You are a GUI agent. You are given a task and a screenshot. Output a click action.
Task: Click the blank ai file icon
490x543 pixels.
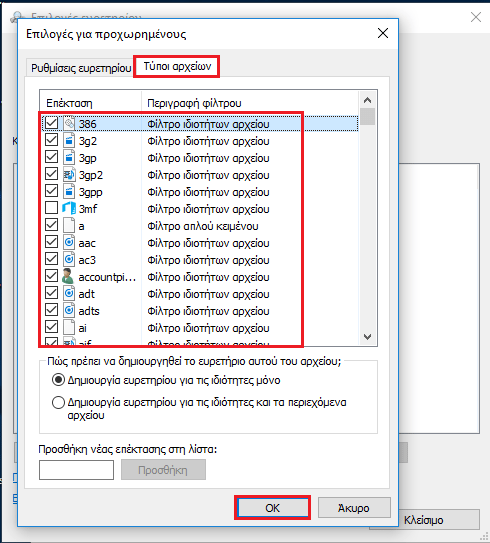pos(69,327)
